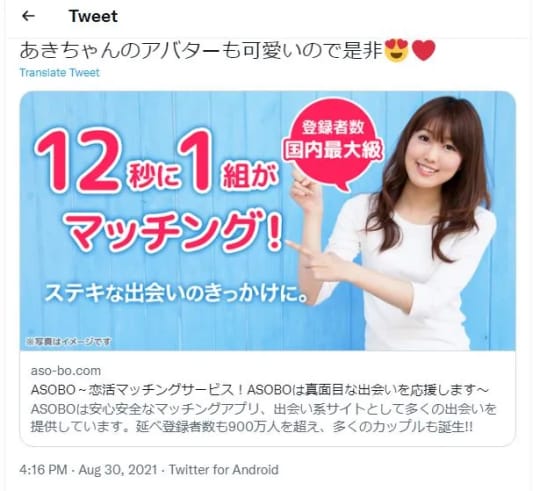
Task: Click the card description starting ASOBOは安心安全な
Action: [263, 418]
